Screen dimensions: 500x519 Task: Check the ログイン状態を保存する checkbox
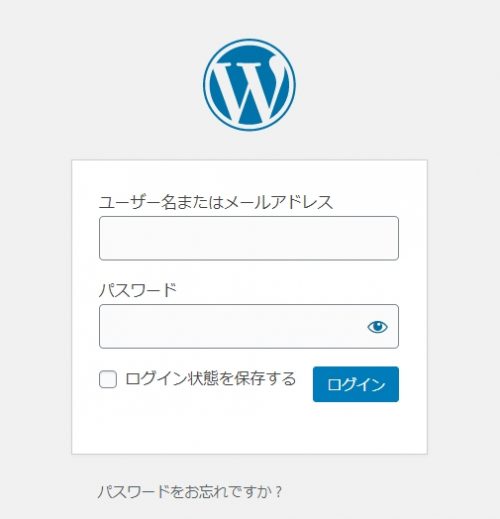pos(108,379)
